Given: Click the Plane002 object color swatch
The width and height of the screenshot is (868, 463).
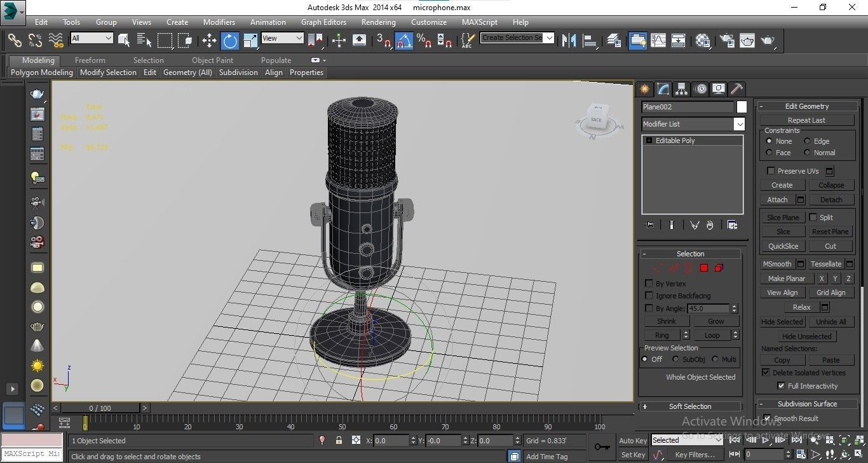Looking at the screenshot, I should (742, 107).
